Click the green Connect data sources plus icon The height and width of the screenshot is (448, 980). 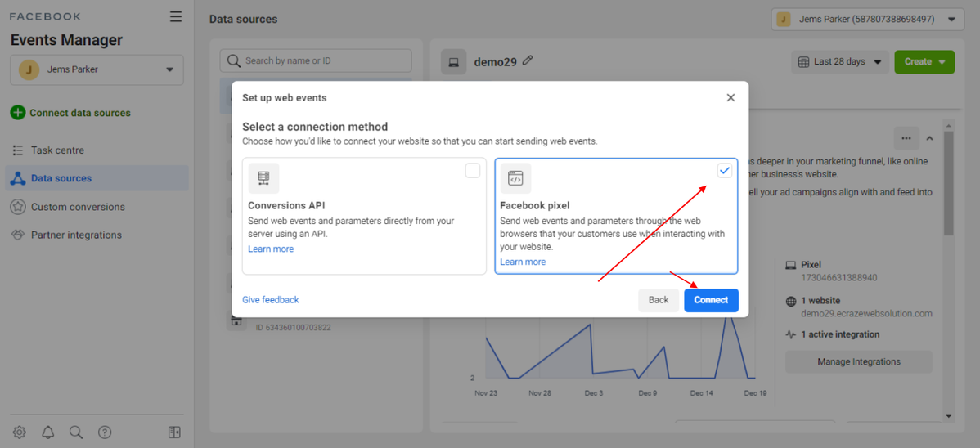18,113
